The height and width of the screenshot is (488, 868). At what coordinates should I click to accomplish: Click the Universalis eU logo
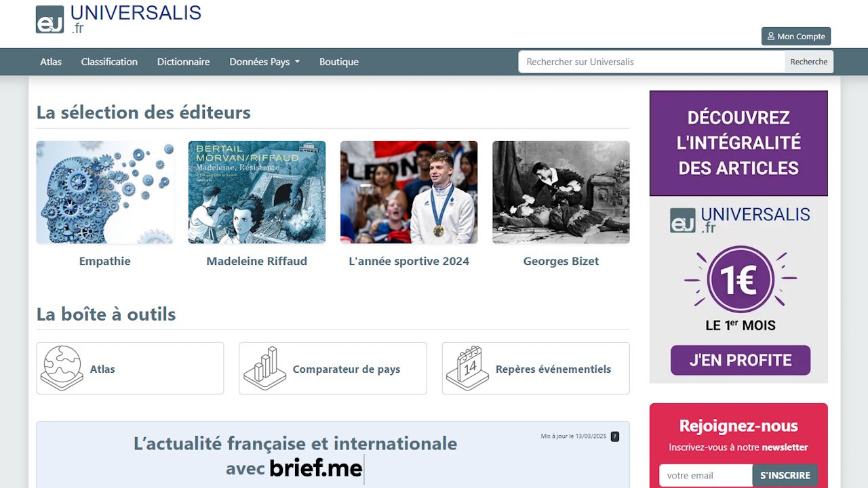49,19
